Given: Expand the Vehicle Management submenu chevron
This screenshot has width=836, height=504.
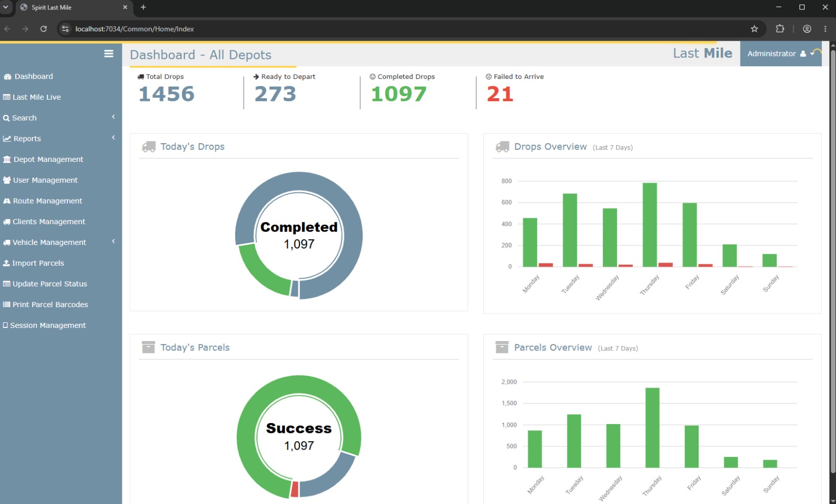Looking at the screenshot, I should pyautogui.click(x=113, y=241).
